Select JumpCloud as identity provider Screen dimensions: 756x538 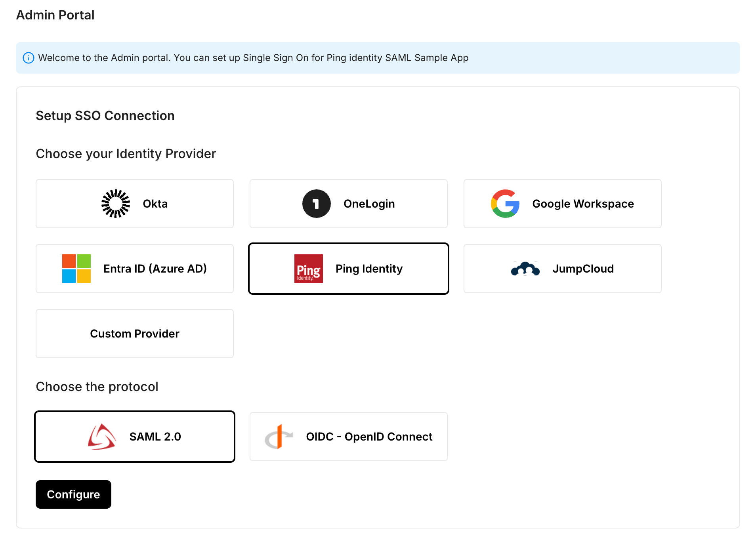[x=562, y=269]
